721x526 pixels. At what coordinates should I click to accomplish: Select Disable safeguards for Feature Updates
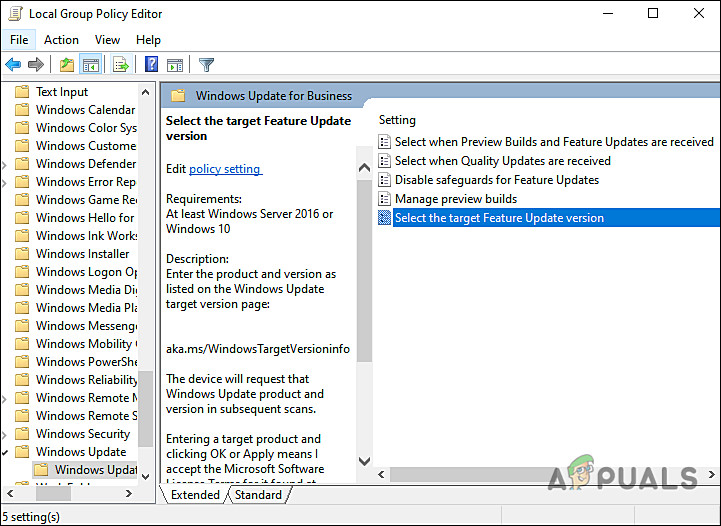click(x=496, y=180)
